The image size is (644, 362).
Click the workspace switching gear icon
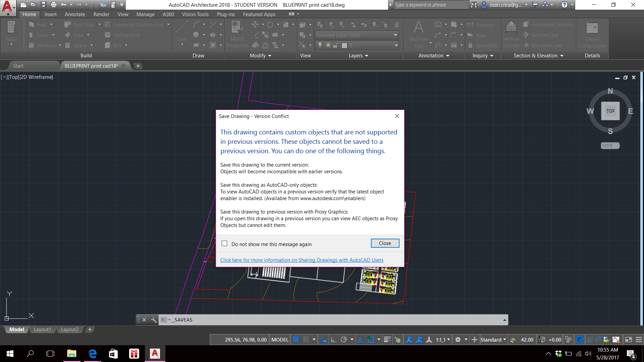click(x=458, y=340)
